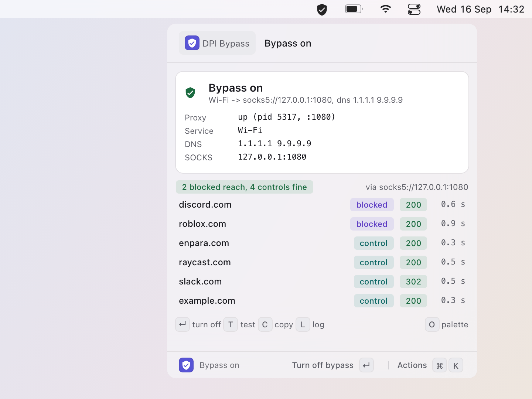The height and width of the screenshot is (399, 532).
Task: Click the footer Bypass on label
Action: click(x=219, y=365)
